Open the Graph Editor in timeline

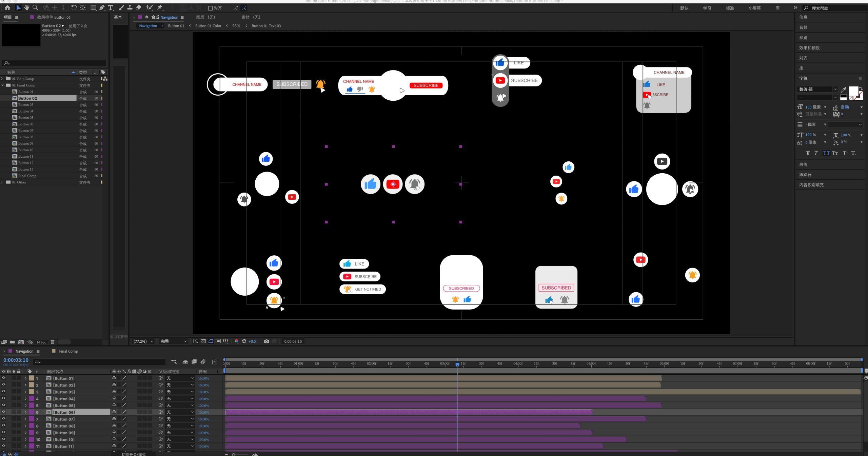point(215,362)
